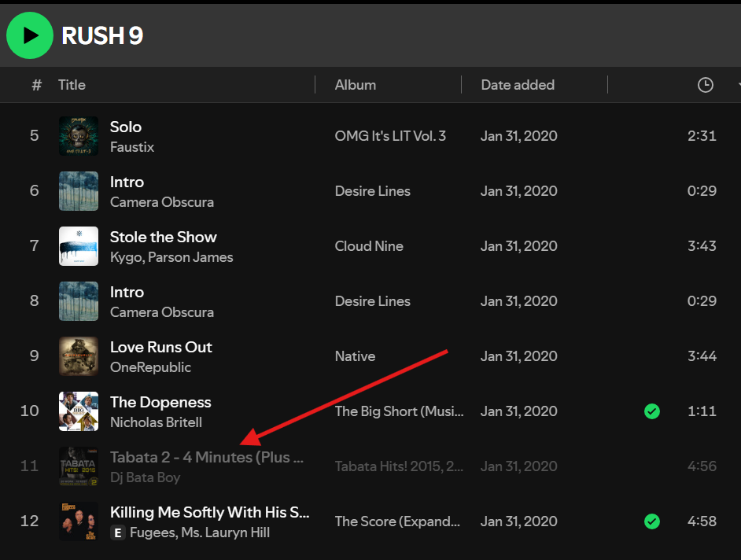Open The Dopeness cover art
This screenshot has height=560, width=741.
79,411
